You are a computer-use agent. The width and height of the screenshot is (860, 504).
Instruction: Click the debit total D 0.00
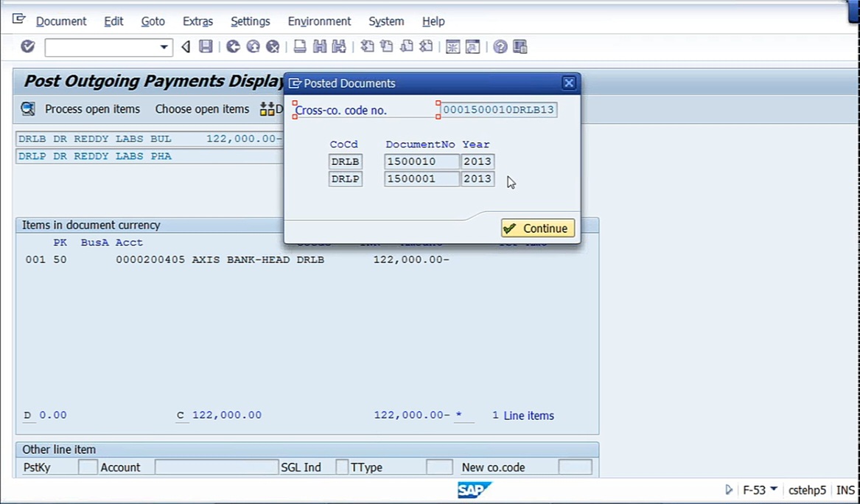tap(45, 415)
